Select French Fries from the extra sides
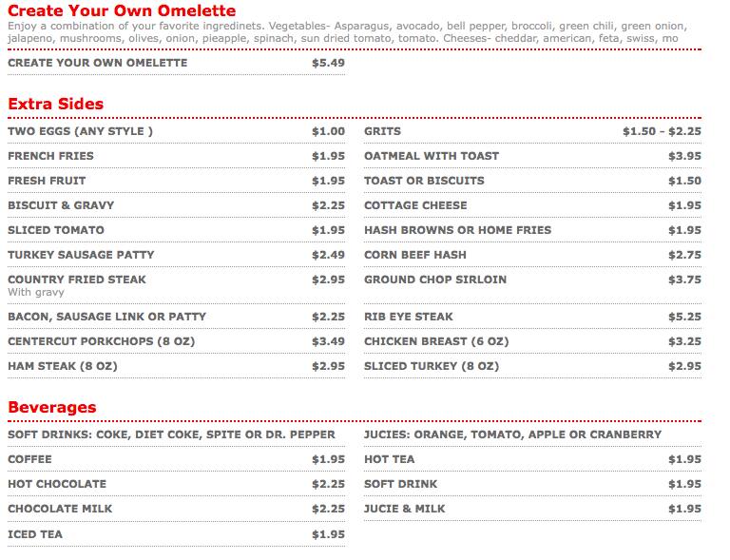This screenshot has width=730, height=560. 50,156
